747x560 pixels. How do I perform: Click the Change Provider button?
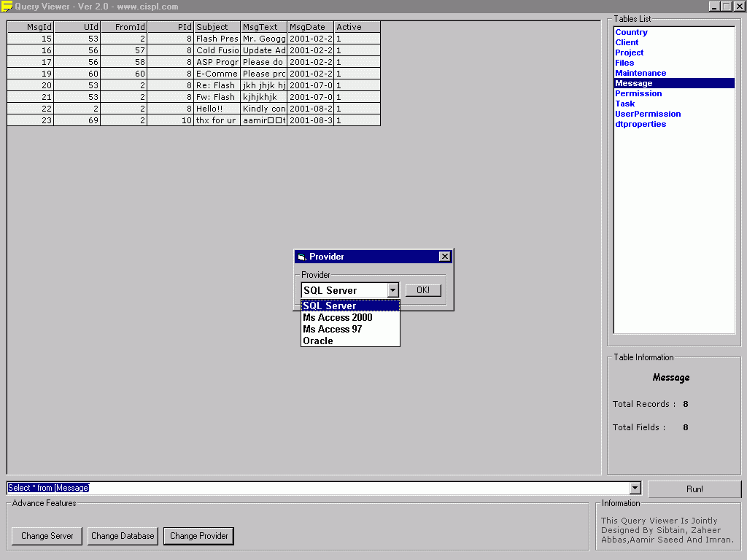pyautogui.click(x=198, y=536)
